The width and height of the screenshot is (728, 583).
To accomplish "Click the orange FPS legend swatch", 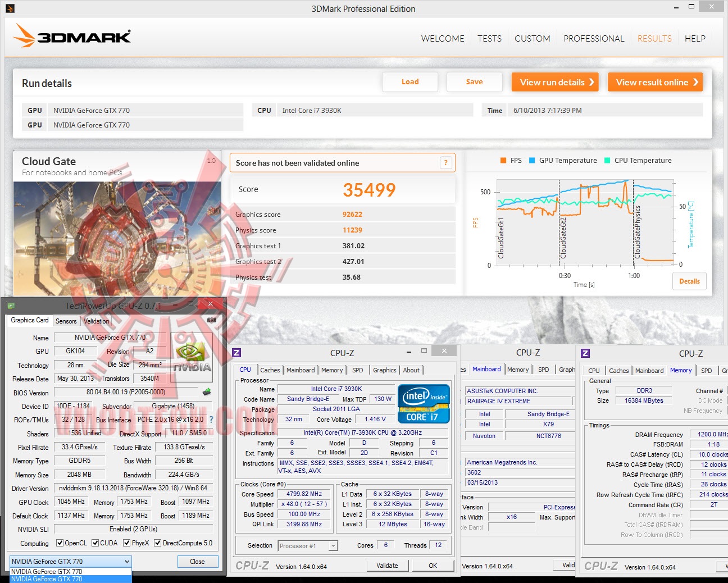I will point(503,161).
